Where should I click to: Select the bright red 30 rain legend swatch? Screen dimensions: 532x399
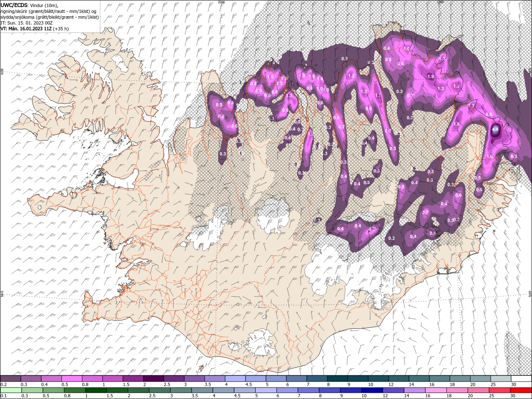click(521, 390)
